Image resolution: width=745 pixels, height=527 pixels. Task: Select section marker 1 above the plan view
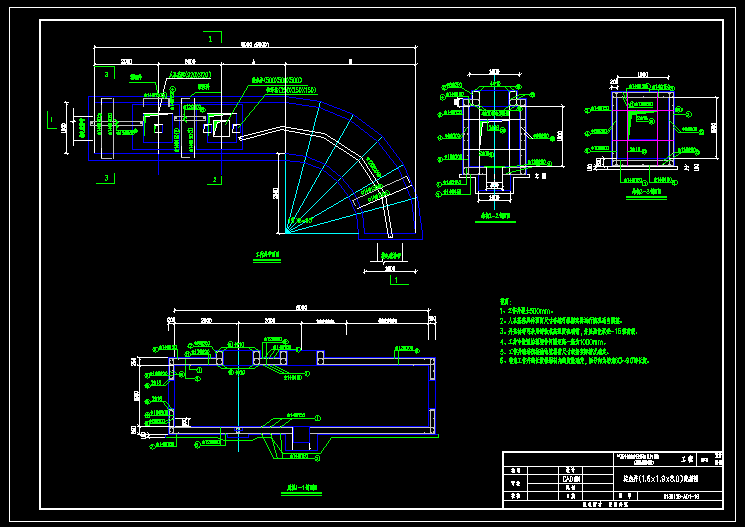[x=210, y=39]
